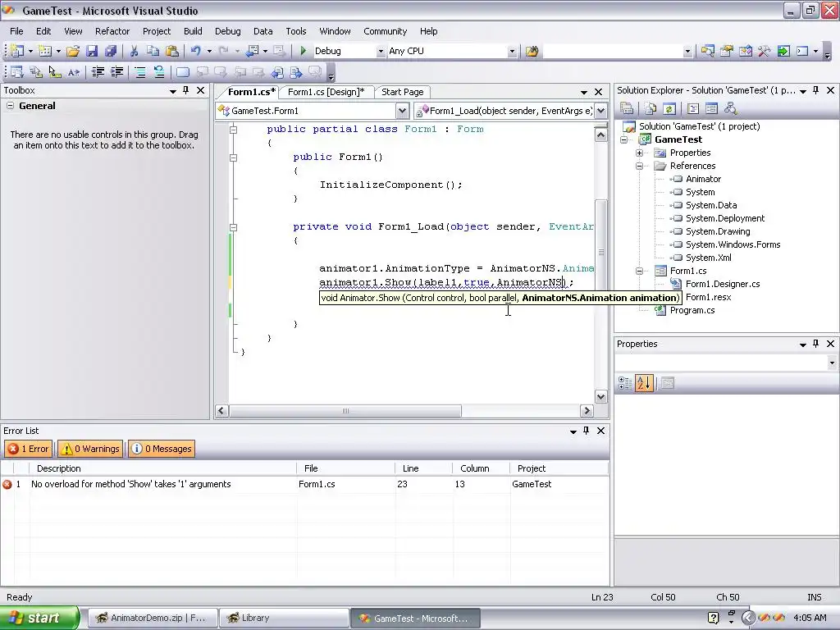Collapse the Form1_Load method outline
The image size is (840, 630).
234,227
